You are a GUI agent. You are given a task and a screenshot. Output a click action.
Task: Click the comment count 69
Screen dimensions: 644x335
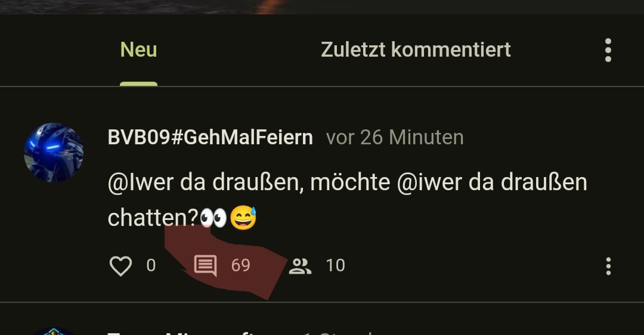241,266
